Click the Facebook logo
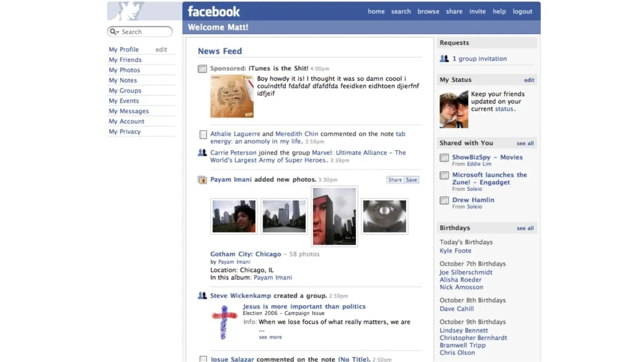 [x=214, y=11]
